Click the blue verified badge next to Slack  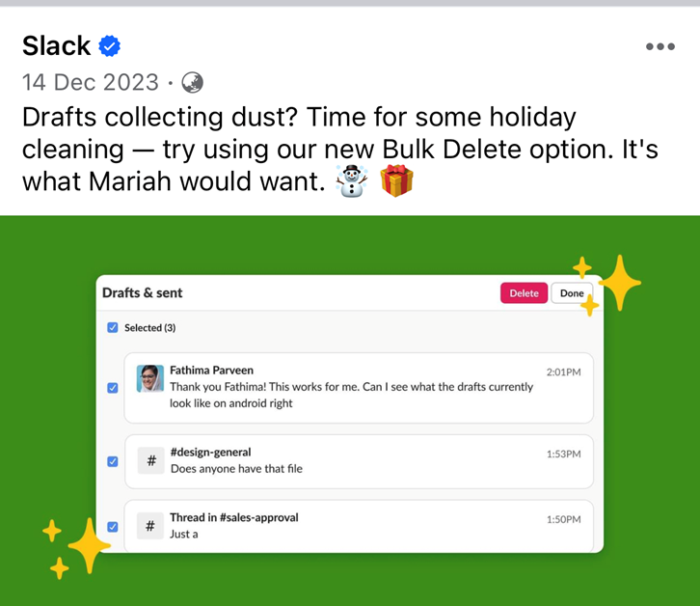(x=110, y=45)
